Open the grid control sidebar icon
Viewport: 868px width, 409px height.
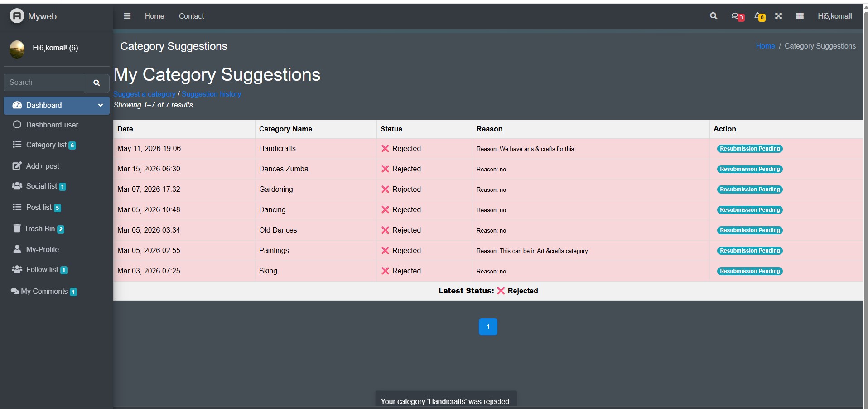tap(800, 16)
